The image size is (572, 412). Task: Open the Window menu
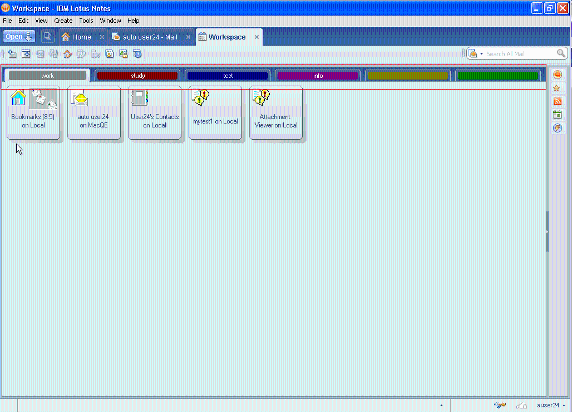click(x=110, y=21)
